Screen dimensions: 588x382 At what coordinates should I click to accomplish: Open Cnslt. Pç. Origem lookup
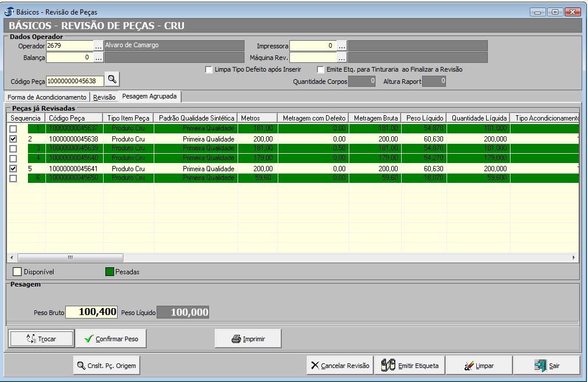107,366
